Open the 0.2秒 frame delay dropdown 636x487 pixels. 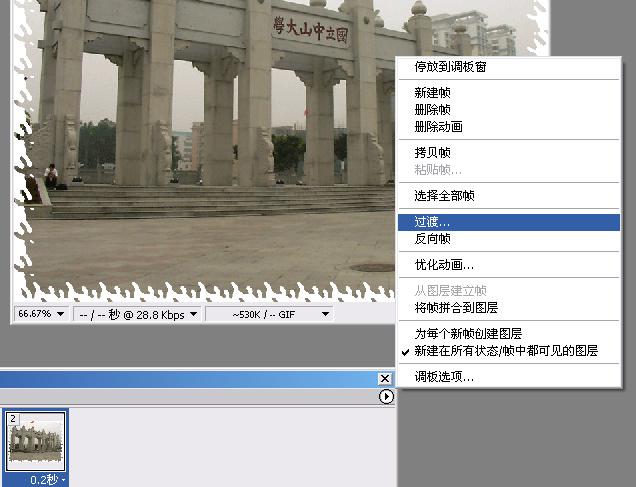click(48, 480)
